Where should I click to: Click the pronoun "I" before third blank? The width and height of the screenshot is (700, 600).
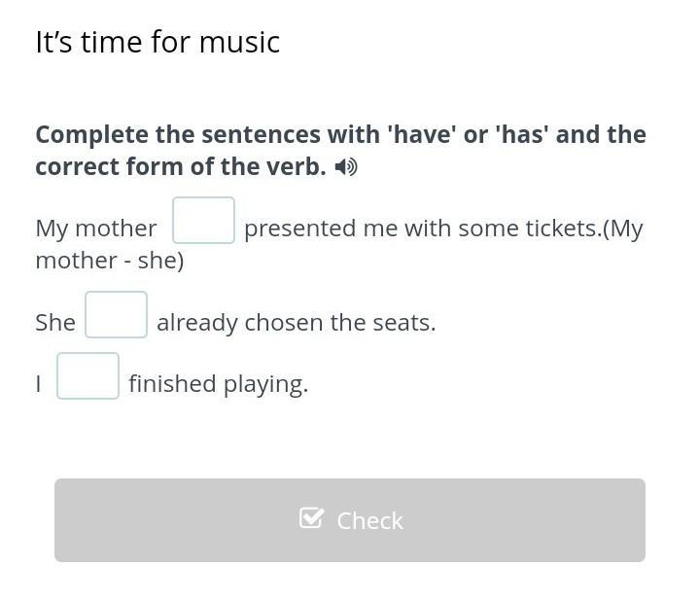pos(38,384)
